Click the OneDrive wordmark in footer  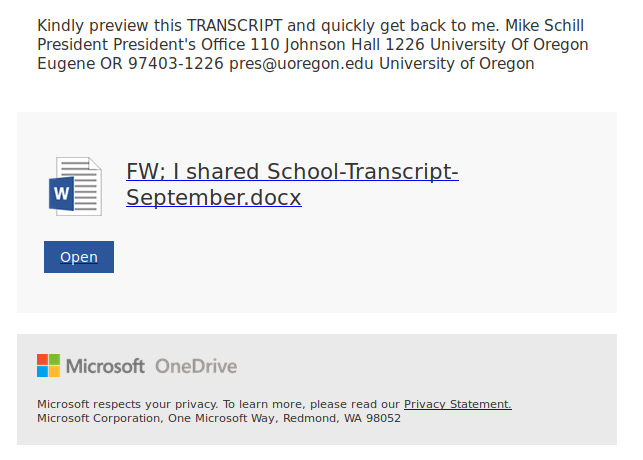click(x=196, y=366)
